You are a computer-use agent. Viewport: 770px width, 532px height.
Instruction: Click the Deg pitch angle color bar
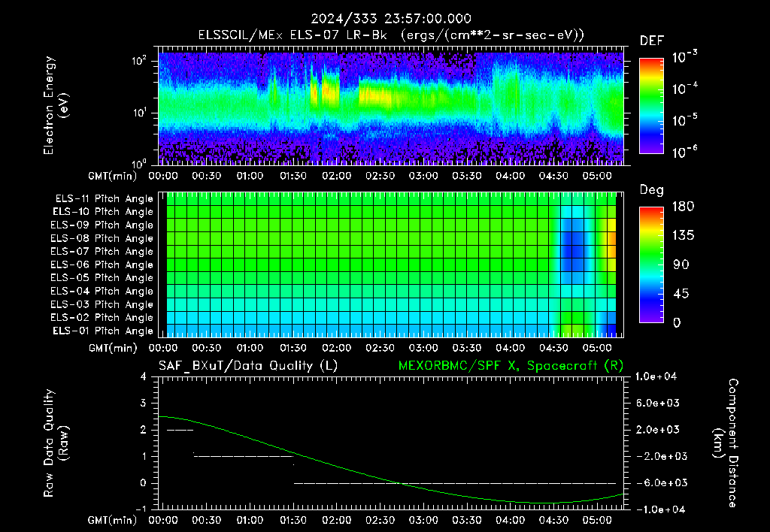coord(651,264)
